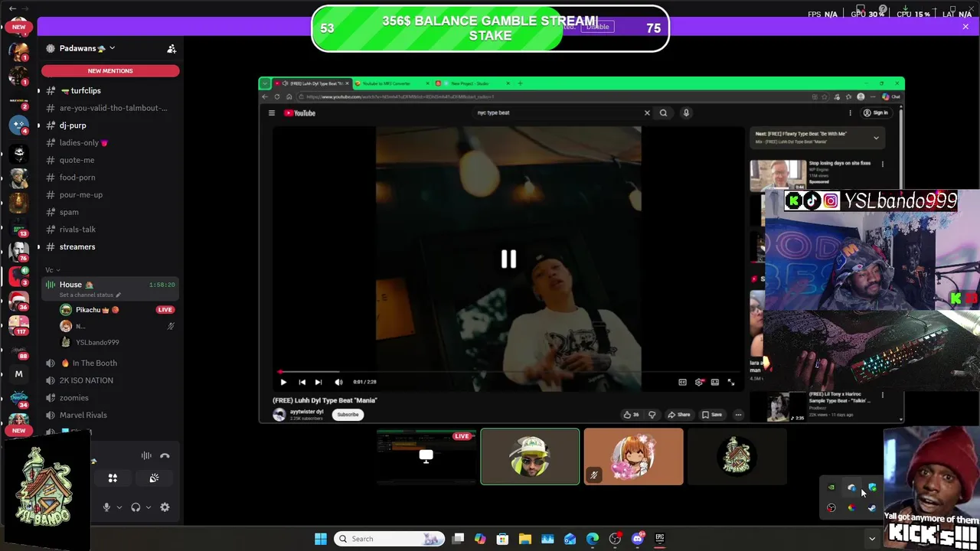This screenshot has width=980, height=551.
Task: Skip to next video in YouTube player
Action: tap(318, 382)
